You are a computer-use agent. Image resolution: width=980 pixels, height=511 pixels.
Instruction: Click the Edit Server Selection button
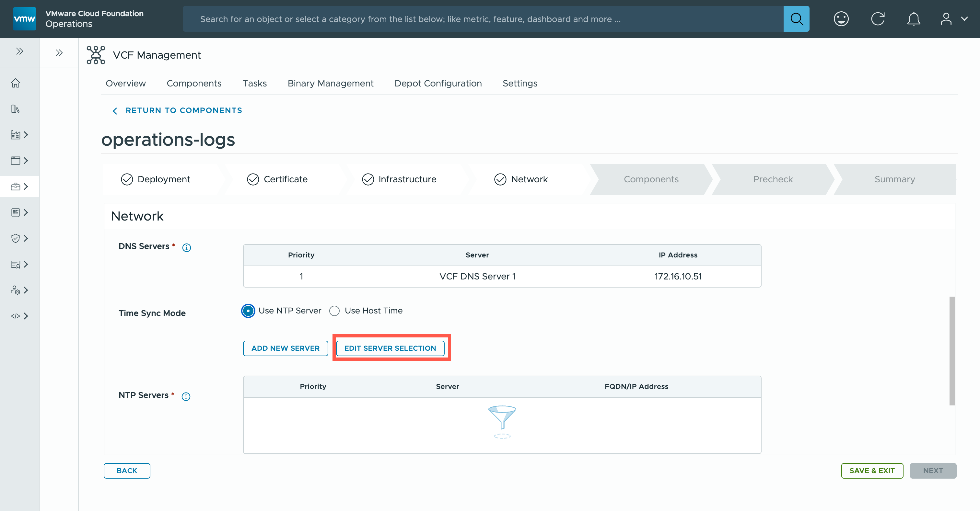pos(390,348)
